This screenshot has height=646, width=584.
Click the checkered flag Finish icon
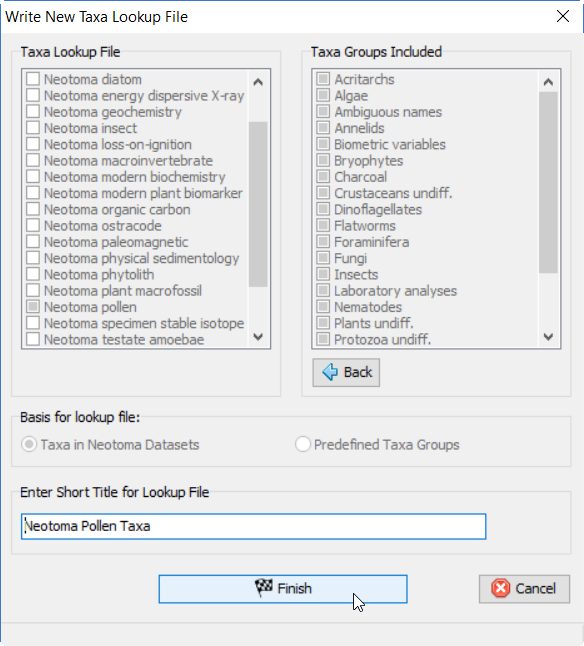(264, 588)
